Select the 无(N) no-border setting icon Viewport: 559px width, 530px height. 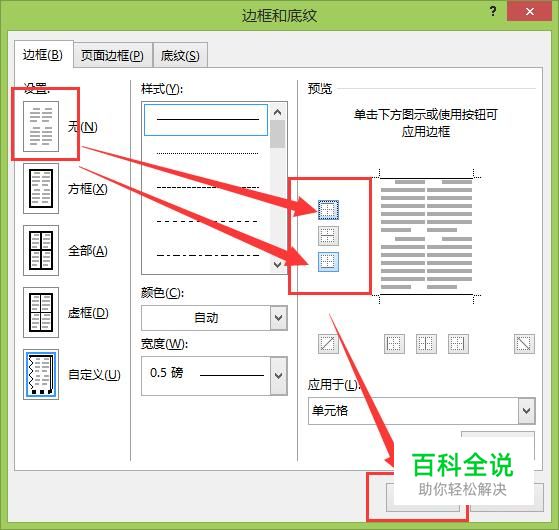click(41, 126)
